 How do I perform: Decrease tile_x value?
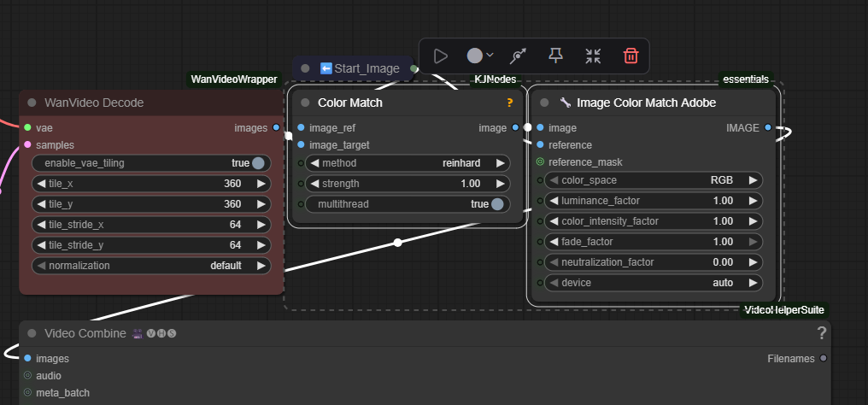click(x=41, y=184)
